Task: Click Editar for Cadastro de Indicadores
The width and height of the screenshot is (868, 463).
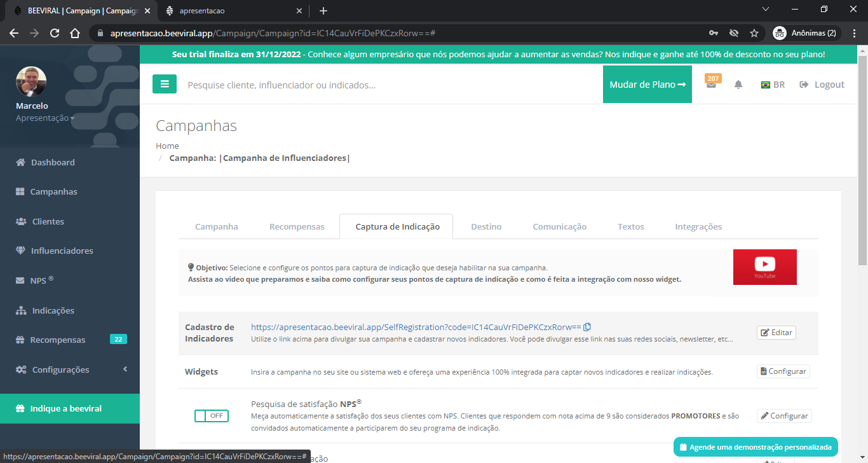Action: click(776, 333)
